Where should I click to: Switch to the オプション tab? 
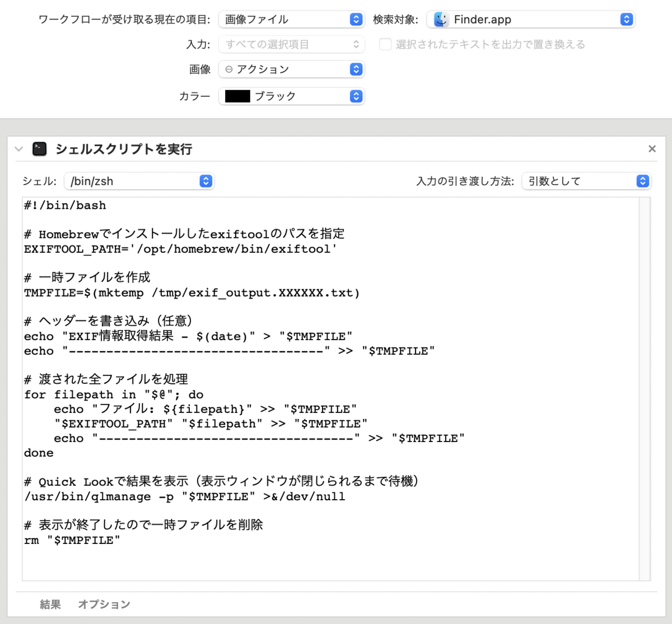tap(104, 604)
